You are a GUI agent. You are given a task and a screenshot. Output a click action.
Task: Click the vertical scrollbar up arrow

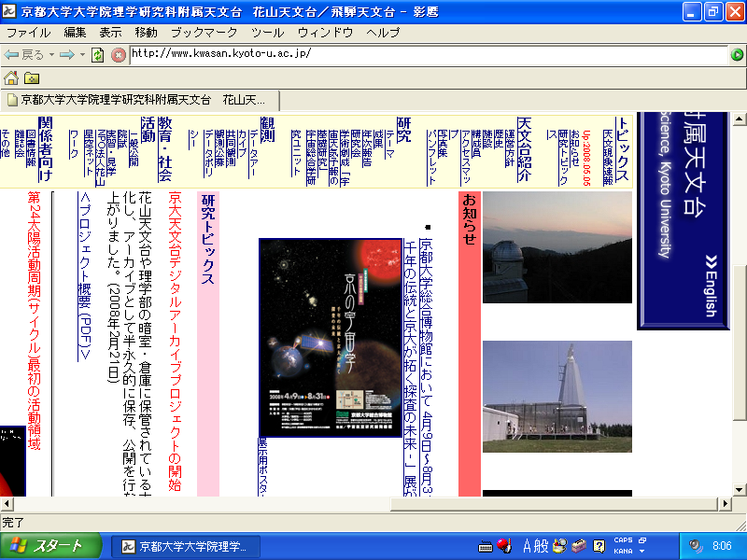739,119
